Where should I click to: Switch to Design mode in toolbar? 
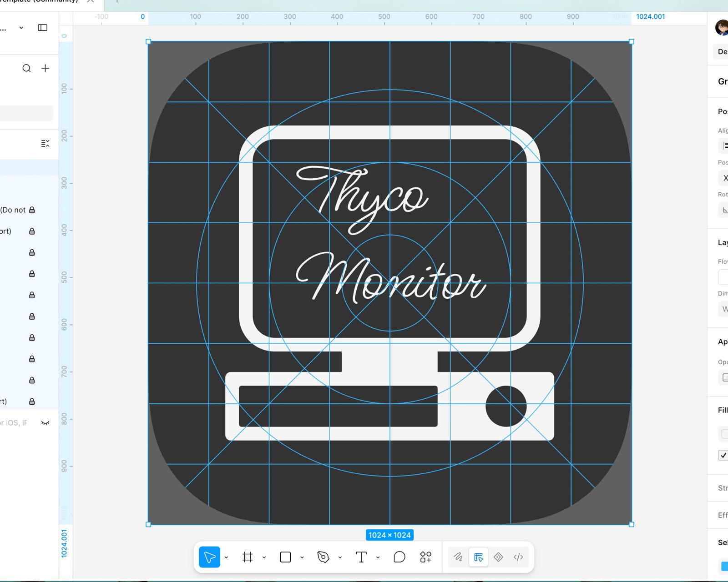coord(478,557)
